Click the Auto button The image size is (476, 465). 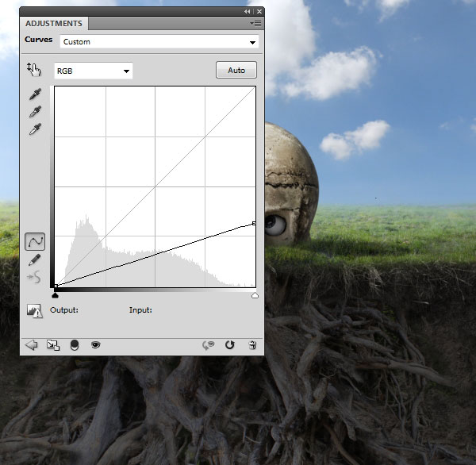pyautogui.click(x=236, y=70)
